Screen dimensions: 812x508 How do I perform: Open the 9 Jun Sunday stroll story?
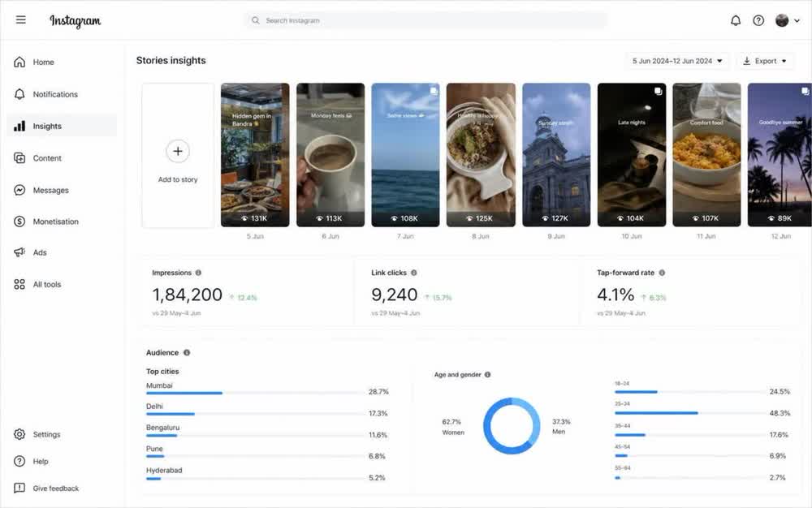pyautogui.click(x=556, y=155)
